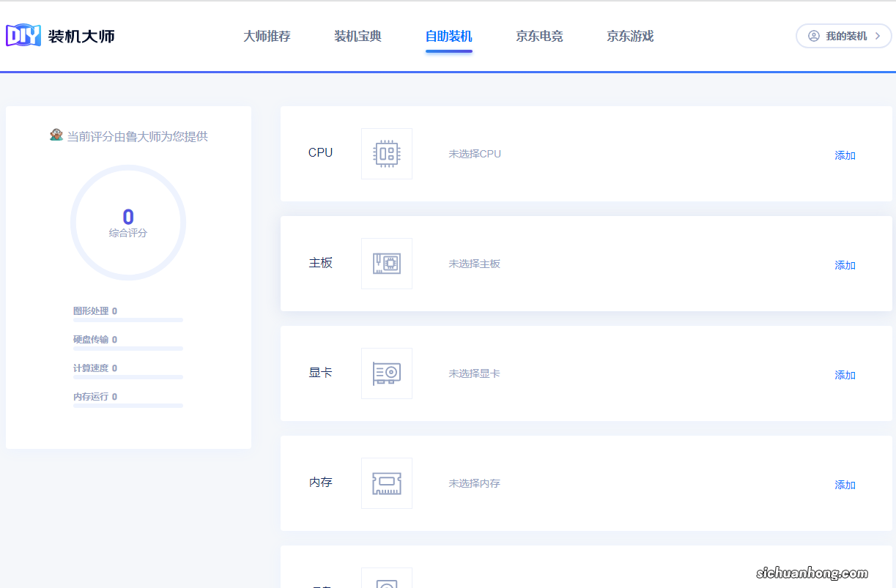Click the CPU chip icon
Image resolution: width=896 pixels, height=588 pixels.
386,153
